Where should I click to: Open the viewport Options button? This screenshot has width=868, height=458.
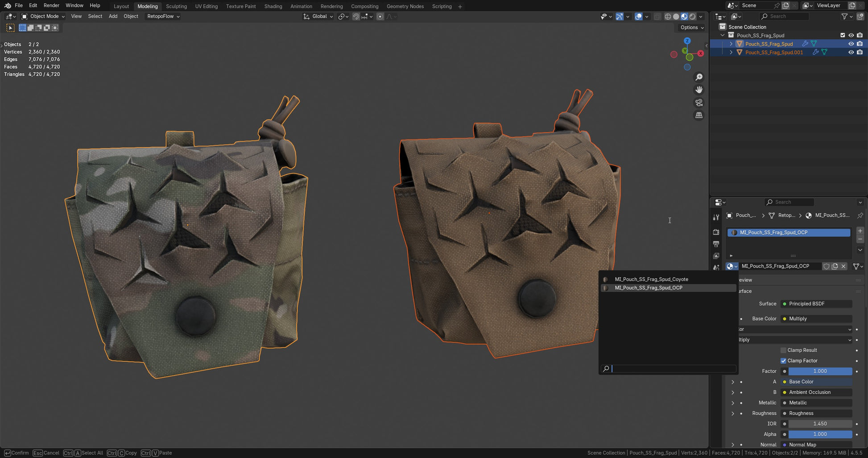pos(692,27)
